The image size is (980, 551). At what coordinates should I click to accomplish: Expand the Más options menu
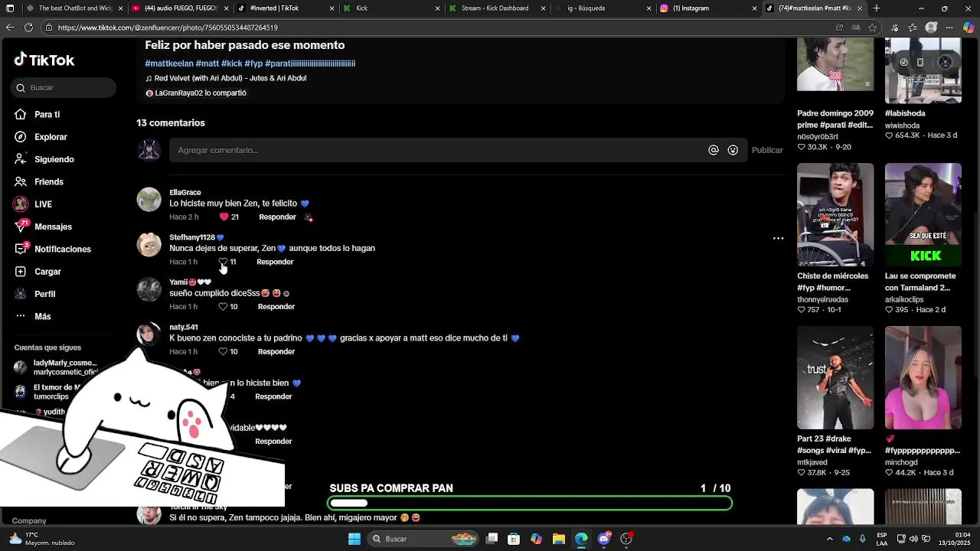point(42,316)
